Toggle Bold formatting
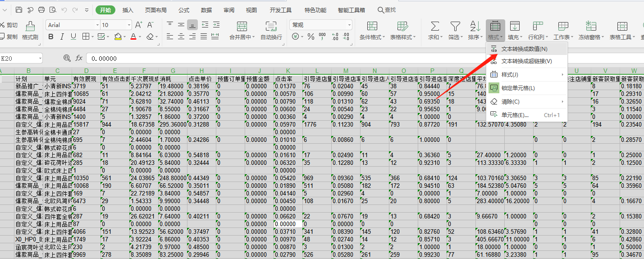The height and width of the screenshot is (259, 644). [x=50, y=37]
